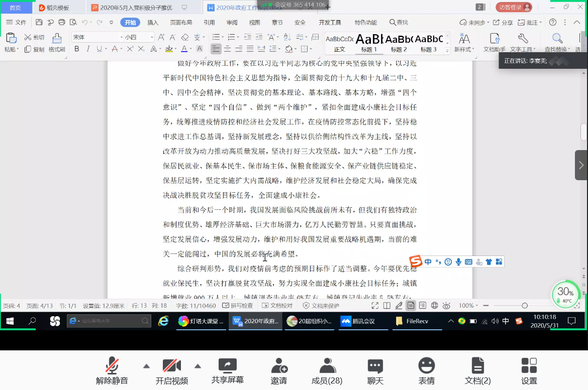Open the font color dropdown arrow
Viewport: 588px width, 390px height.
click(x=190, y=49)
